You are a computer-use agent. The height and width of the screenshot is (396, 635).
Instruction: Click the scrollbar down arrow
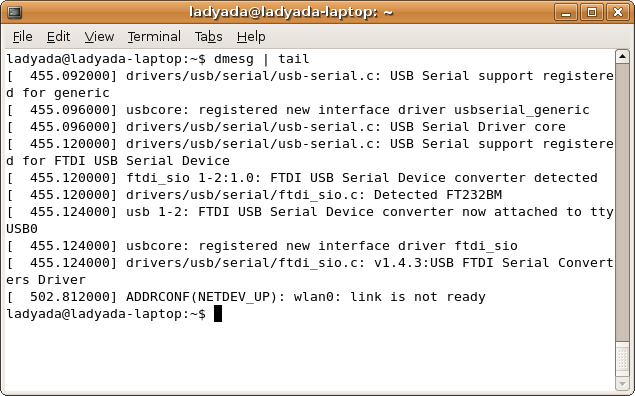(622, 383)
